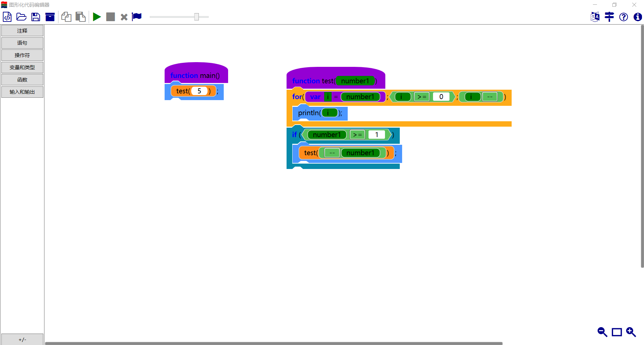Click the >= operator in if condition
644x345 pixels.
click(x=357, y=135)
